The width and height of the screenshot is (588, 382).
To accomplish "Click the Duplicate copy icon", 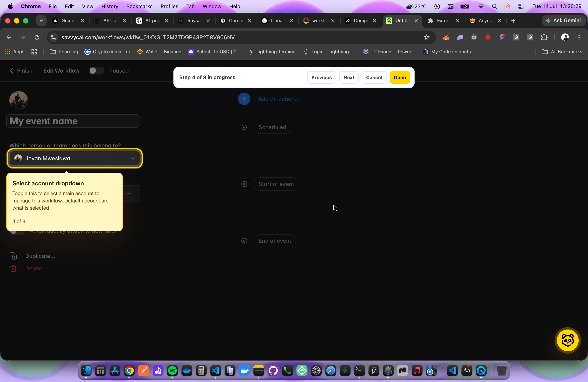I will coord(13,256).
